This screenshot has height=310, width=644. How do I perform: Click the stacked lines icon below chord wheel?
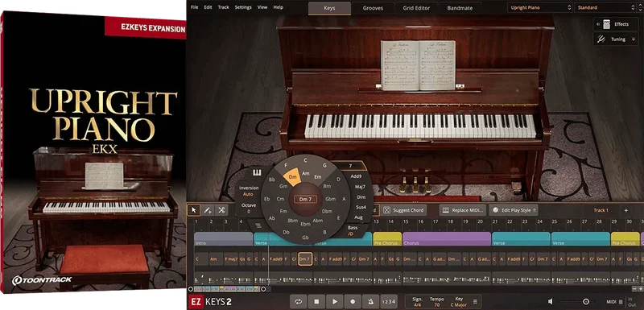(x=258, y=225)
